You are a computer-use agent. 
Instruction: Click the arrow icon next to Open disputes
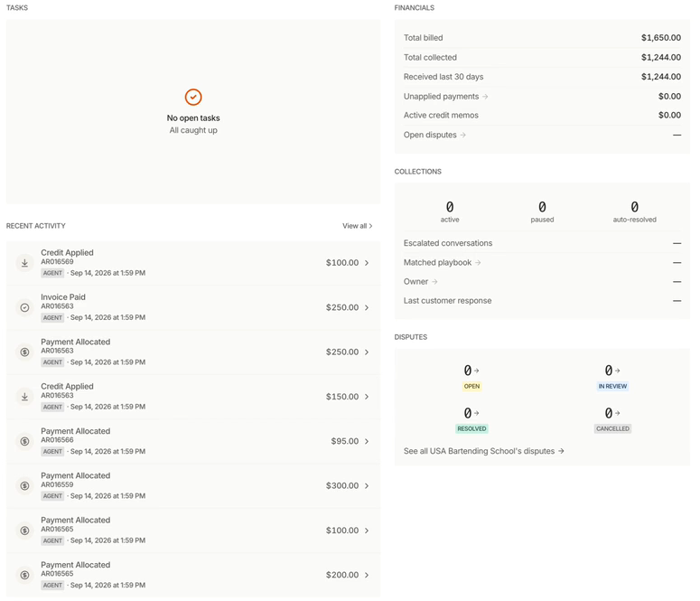coord(463,135)
